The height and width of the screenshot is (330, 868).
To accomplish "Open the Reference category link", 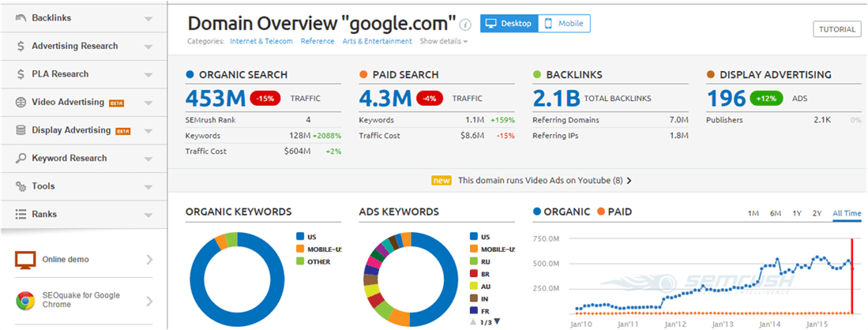I will pyautogui.click(x=318, y=41).
